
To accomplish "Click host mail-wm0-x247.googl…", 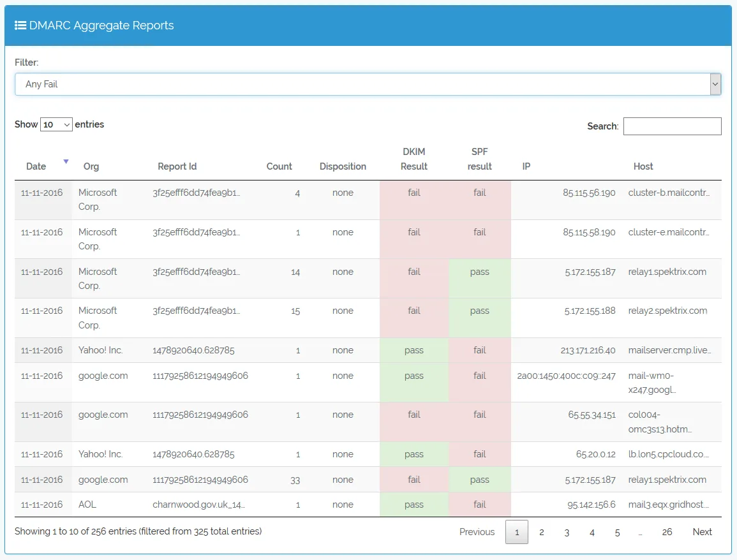I will coord(652,383).
